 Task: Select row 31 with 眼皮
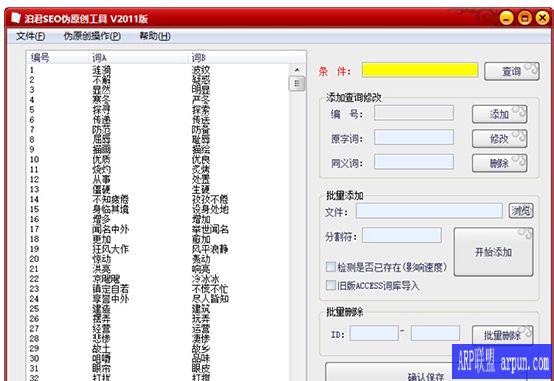click(158, 368)
